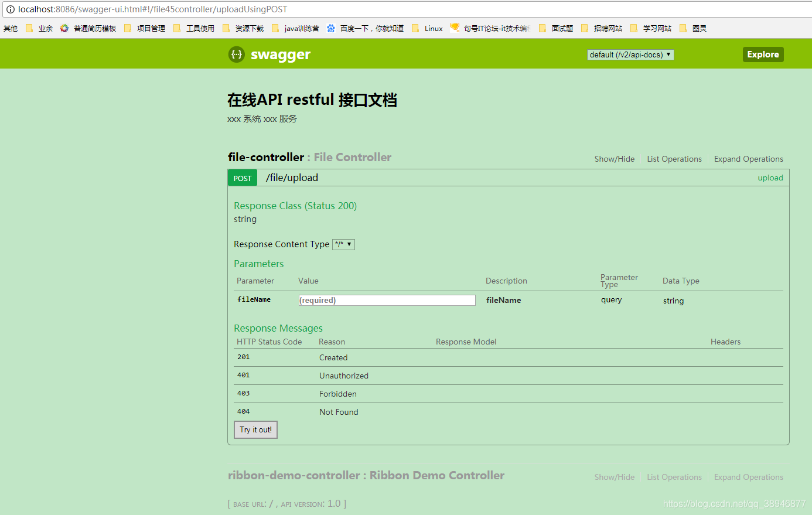The height and width of the screenshot is (515, 812).
Task: Click the fileName value input field
Action: (387, 300)
